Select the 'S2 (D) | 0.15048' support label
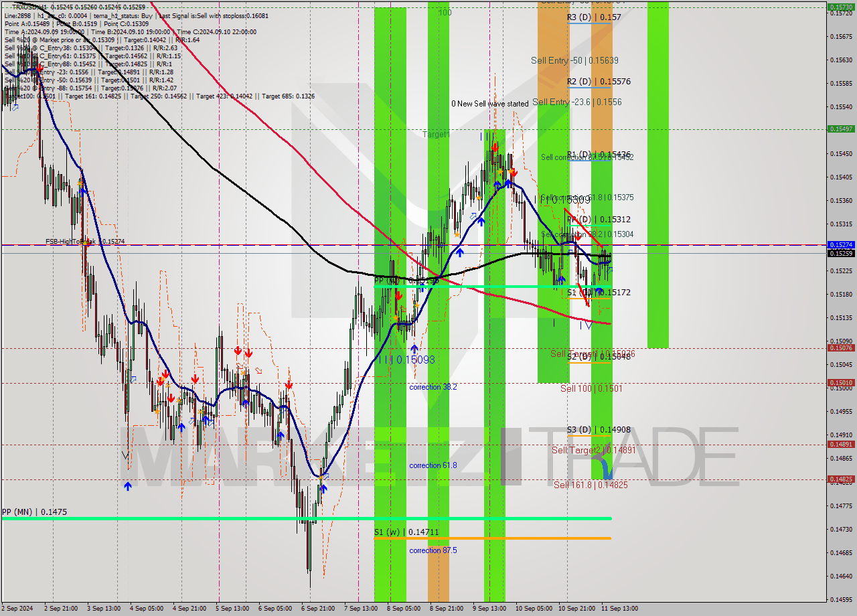Screen dimensions: 857x616 tap(599, 357)
